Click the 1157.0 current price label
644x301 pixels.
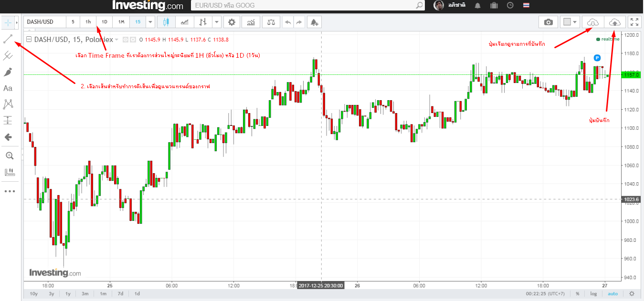pos(632,74)
